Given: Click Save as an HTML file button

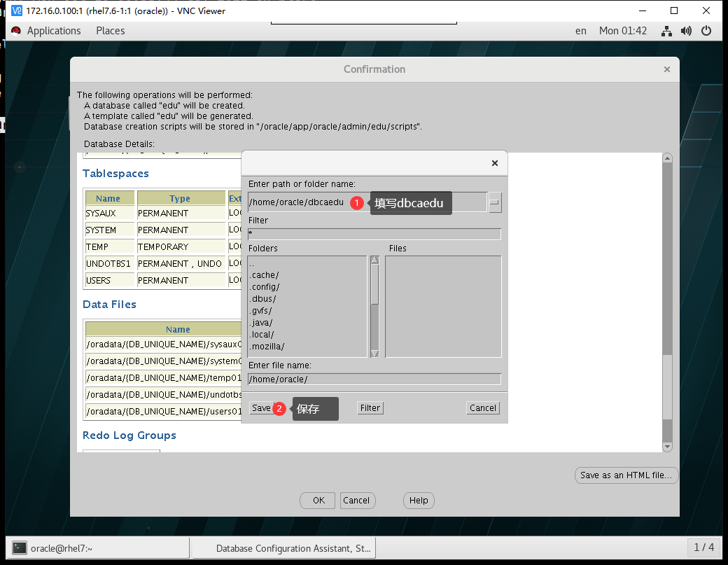Looking at the screenshot, I should coord(626,475).
